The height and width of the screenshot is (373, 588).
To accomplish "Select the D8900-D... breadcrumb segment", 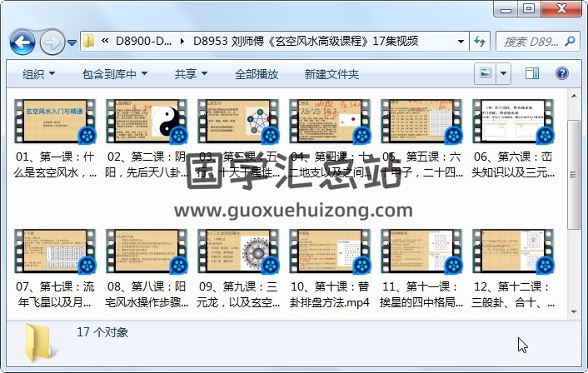I will [x=143, y=41].
